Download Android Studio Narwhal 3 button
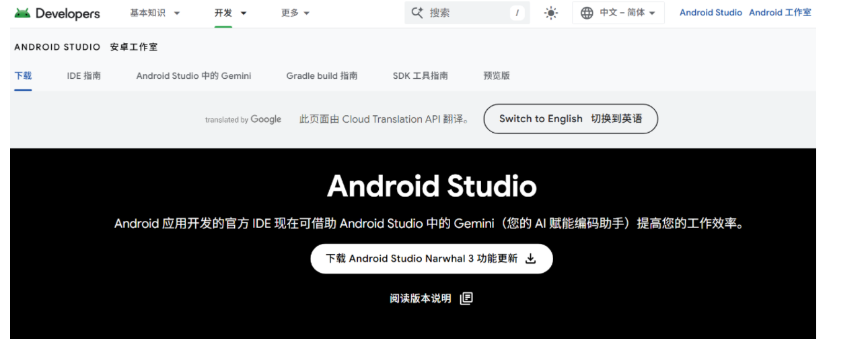 point(431,259)
